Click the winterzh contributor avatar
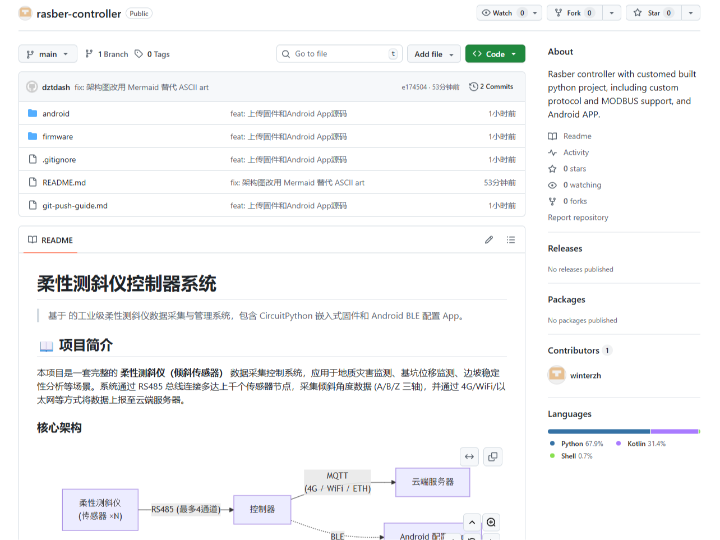The height and width of the screenshot is (540, 720). (x=557, y=375)
